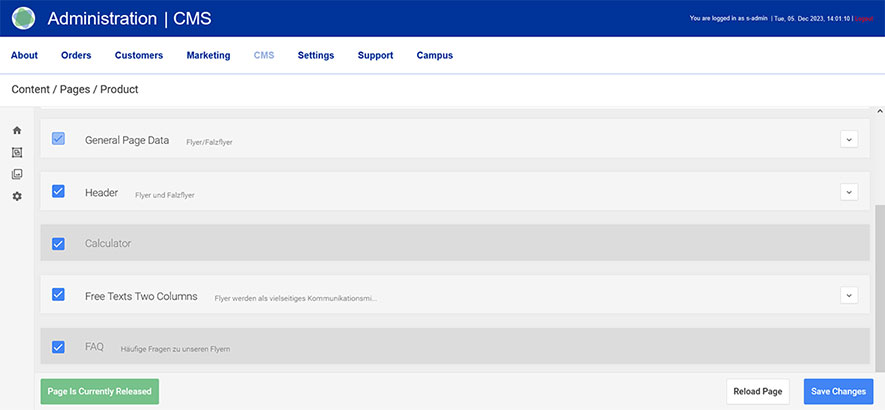This screenshot has width=885, height=410.
Task: Open the page layout icon in sidebar
Action: tap(17, 153)
